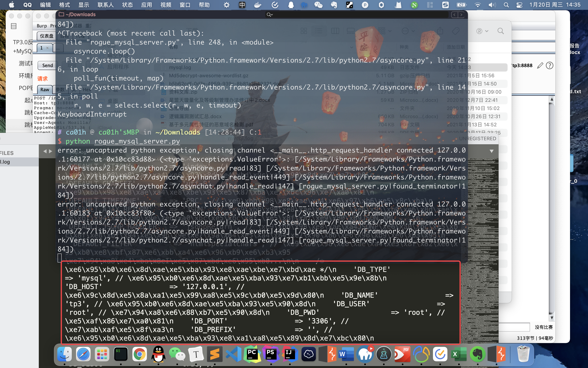Select Repeater tab numbered 1 in Burp
Viewport: 588px width, 368px height.
(44, 48)
